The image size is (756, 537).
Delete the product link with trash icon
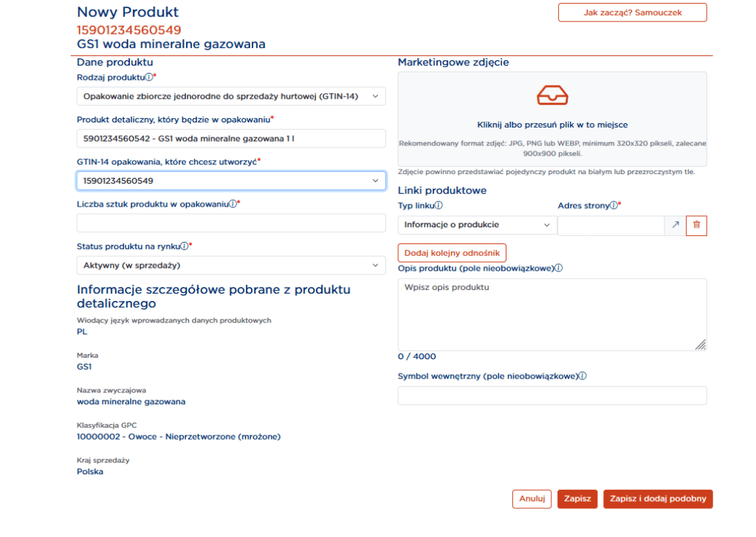696,225
